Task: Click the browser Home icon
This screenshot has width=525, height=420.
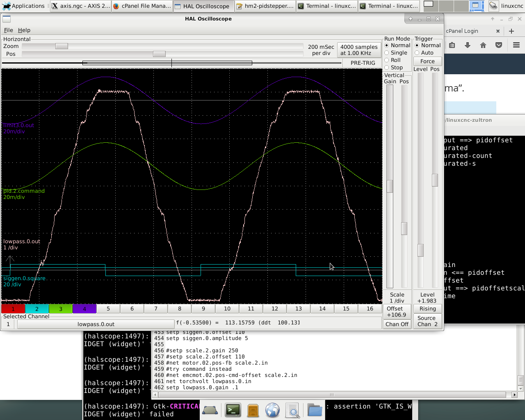Action: (483, 45)
